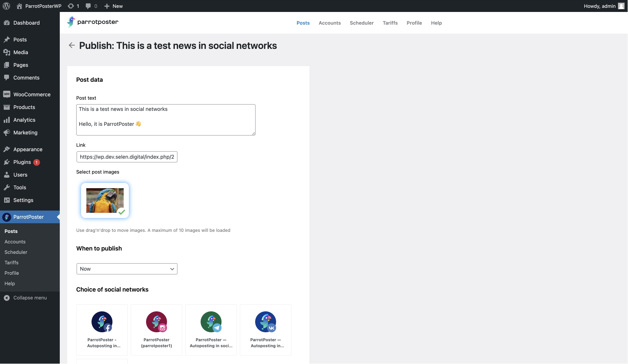Click the parrotposter logo in header
The height and width of the screenshot is (364, 628).
tap(93, 22)
